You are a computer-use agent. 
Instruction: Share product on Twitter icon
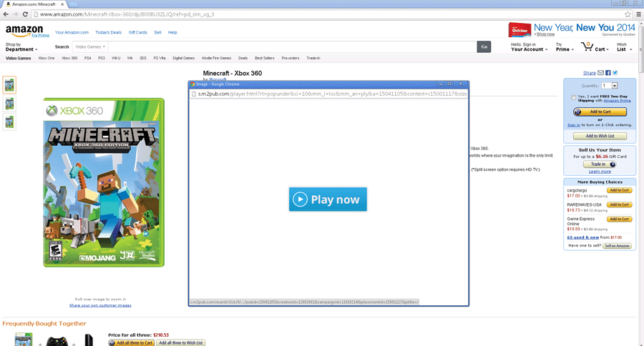(x=615, y=73)
